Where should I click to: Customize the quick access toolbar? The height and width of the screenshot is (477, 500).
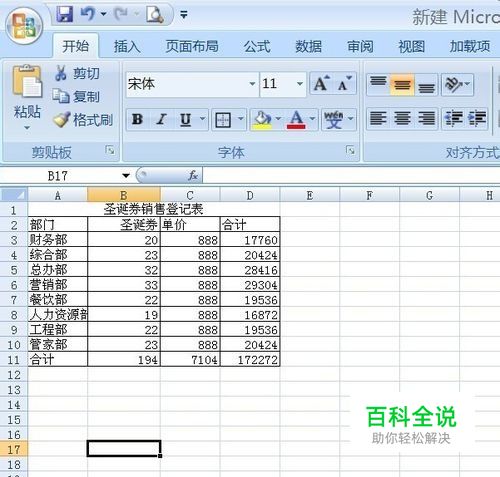(x=183, y=14)
